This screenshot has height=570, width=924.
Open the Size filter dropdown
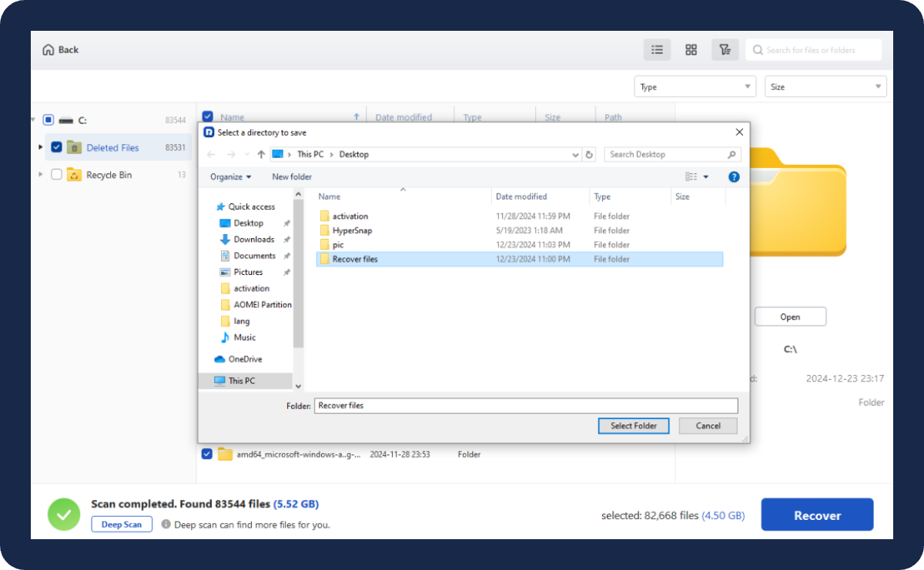(x=825, y=87)
